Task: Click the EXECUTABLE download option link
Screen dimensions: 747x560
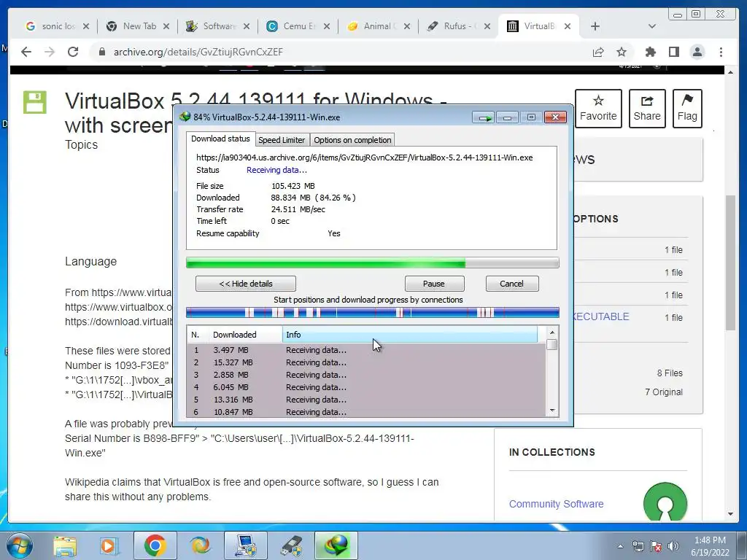Action: click(601, 316)
